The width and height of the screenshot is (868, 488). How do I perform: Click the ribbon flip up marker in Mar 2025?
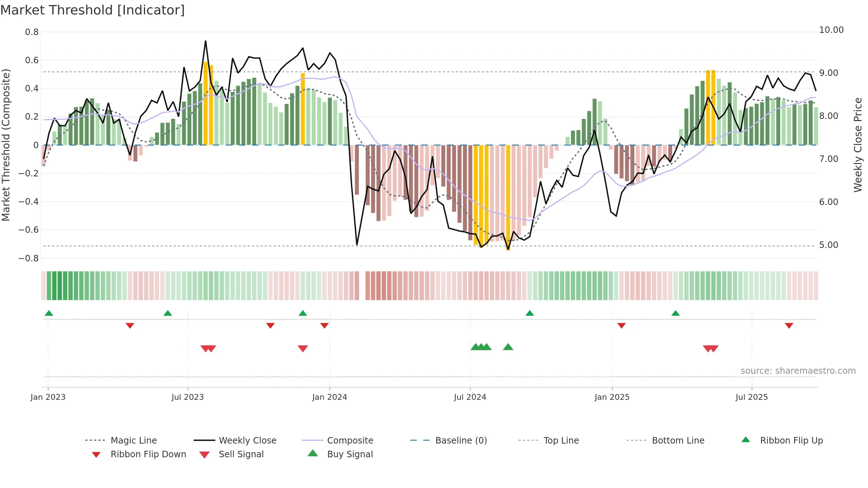coord(676,313)
